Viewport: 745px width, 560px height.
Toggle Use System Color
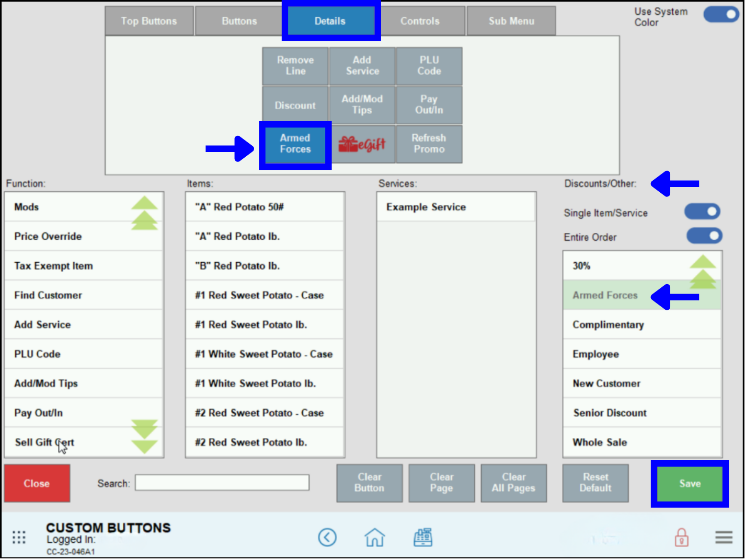pos(720,15)
